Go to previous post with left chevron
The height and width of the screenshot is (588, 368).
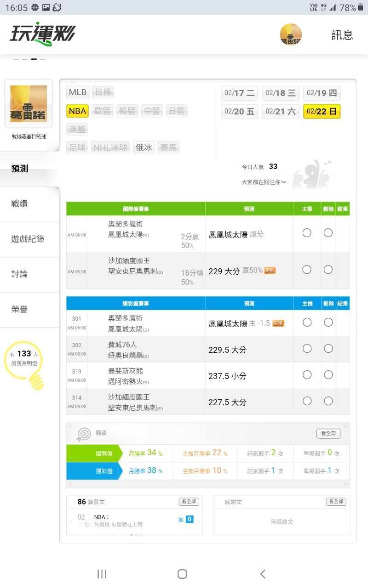71,521
